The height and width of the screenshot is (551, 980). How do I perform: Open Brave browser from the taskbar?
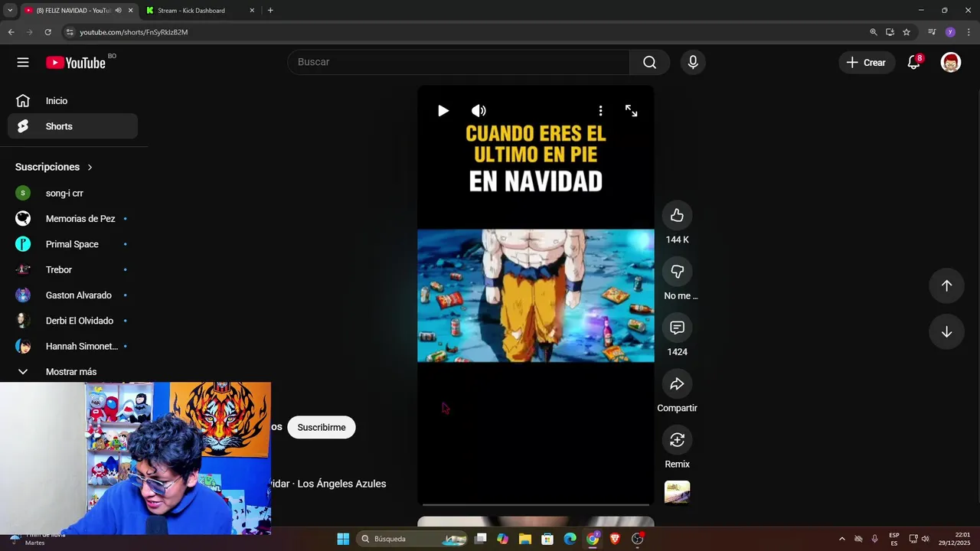(615, 539)
